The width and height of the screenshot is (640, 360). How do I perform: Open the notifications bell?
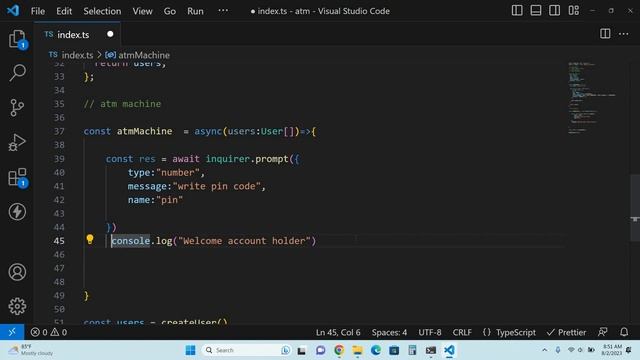coord(624,332)
